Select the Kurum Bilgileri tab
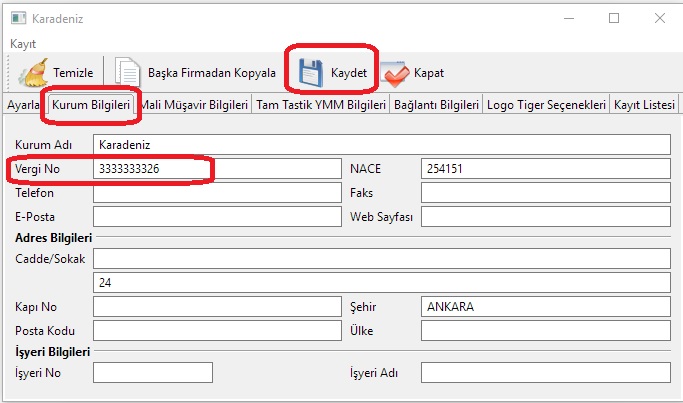This screenshot has width=683, height=403. [90, 104]
